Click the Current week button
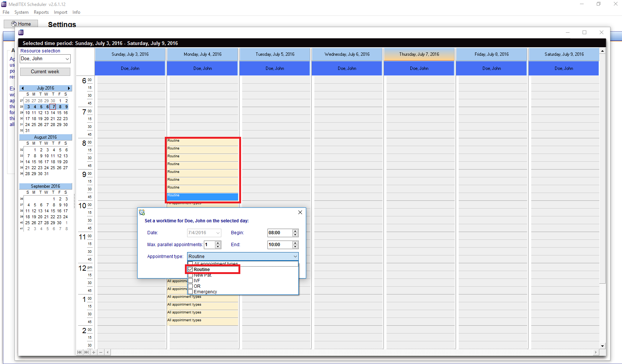Viewport: 622px width, 364px height. click(x=45, y=72)
